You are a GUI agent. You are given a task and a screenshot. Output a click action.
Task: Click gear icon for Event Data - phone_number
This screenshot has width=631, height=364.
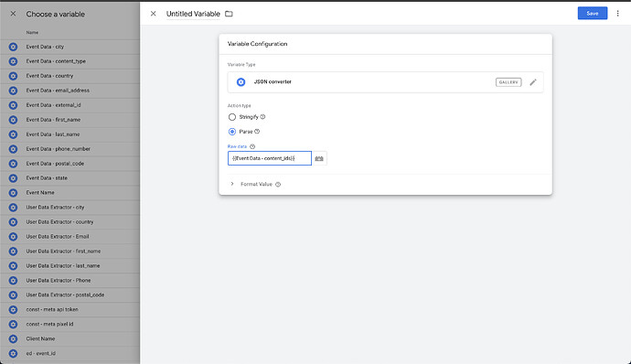click(x=14, y=149)
